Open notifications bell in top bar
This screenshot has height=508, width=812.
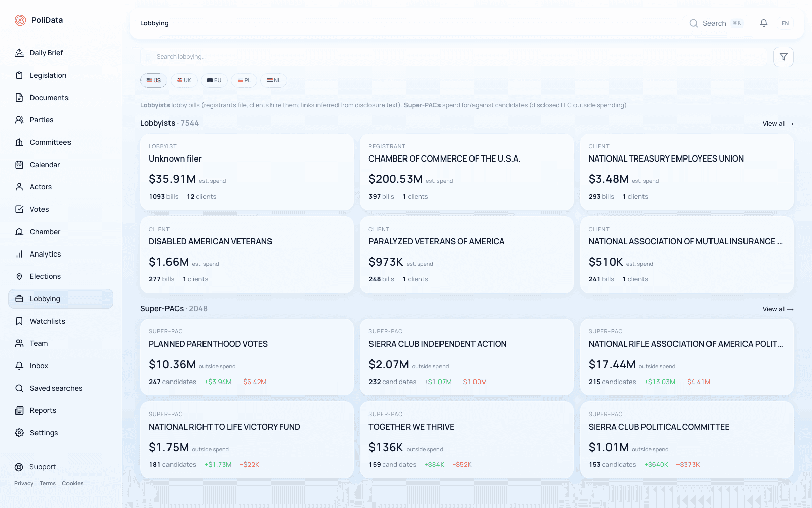[764, 23]
